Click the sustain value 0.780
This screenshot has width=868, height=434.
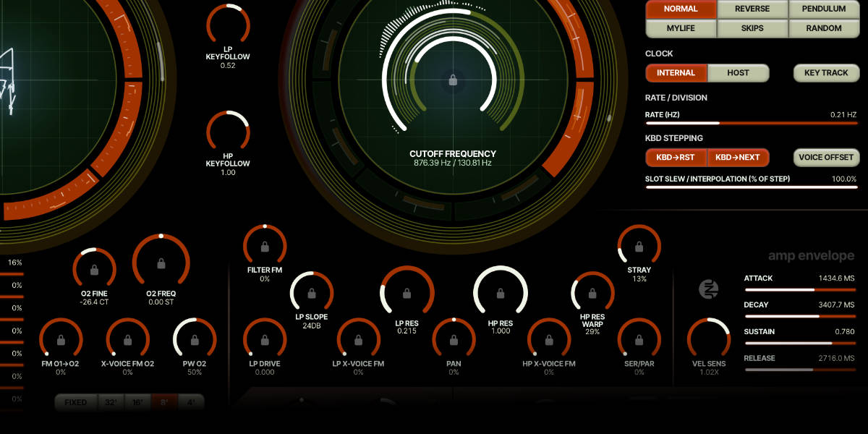pos(846,332)
